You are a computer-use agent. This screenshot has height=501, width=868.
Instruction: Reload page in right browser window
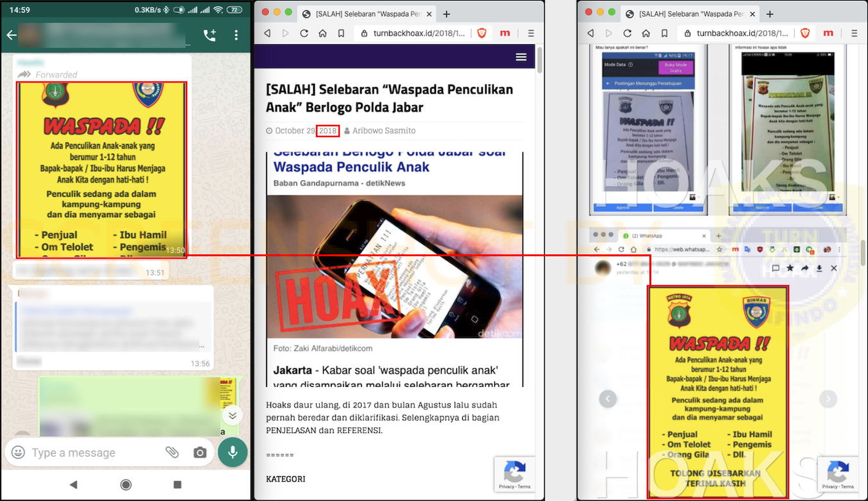(627, 33)
